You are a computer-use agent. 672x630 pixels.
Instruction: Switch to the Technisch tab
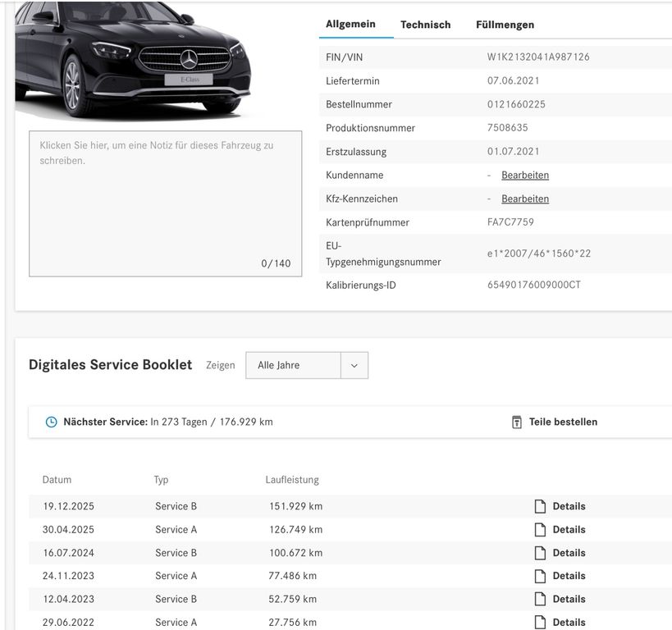(x=425, y=25)
